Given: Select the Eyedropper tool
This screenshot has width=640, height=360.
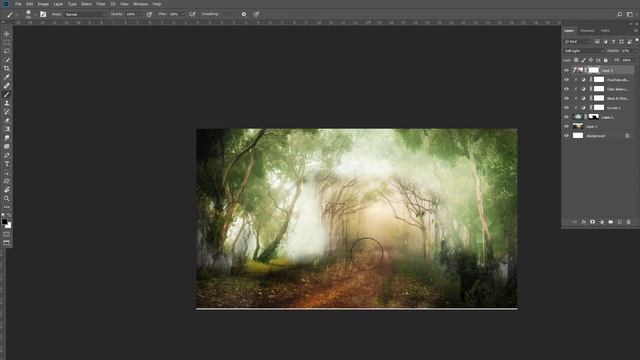Looking at the screenshot, I should (7, 77).
